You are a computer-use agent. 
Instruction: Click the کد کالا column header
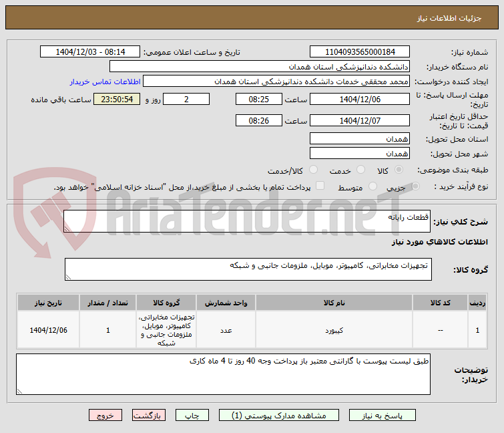tap(440, 303)
